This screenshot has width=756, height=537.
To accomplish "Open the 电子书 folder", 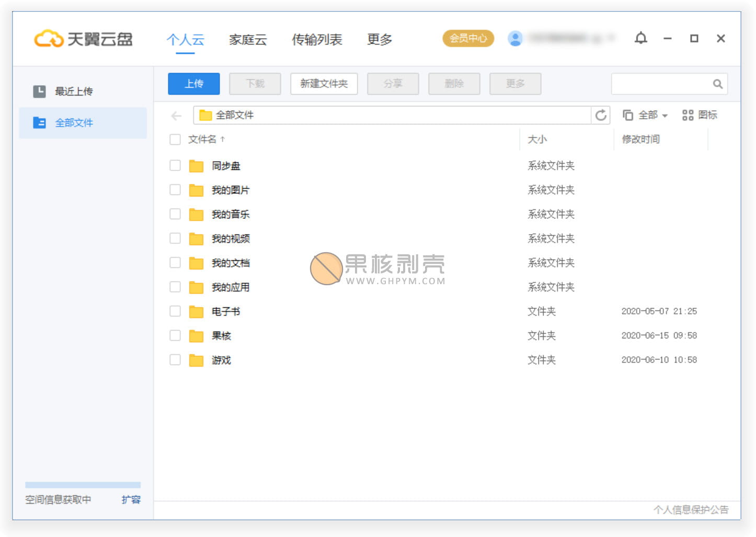I will pos(225,312).
